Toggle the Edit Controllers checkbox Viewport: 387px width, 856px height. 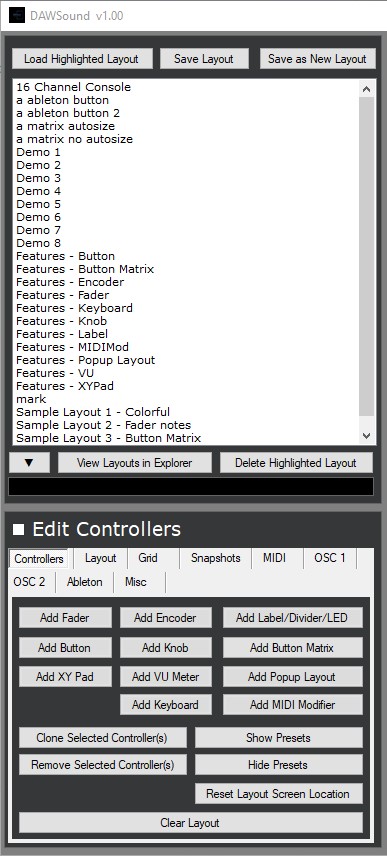(19, 529)
